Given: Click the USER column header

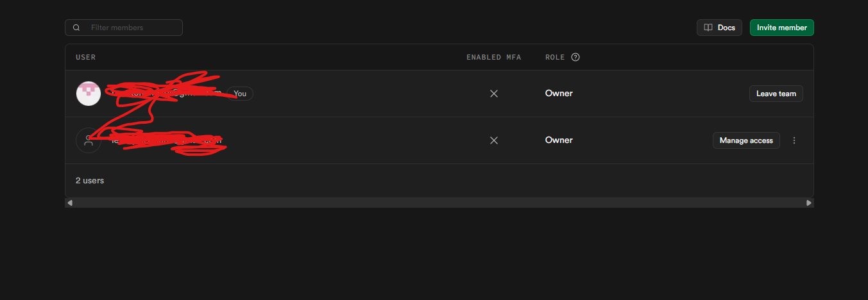Looking at the screenshot, I should (x=85, y=57).
